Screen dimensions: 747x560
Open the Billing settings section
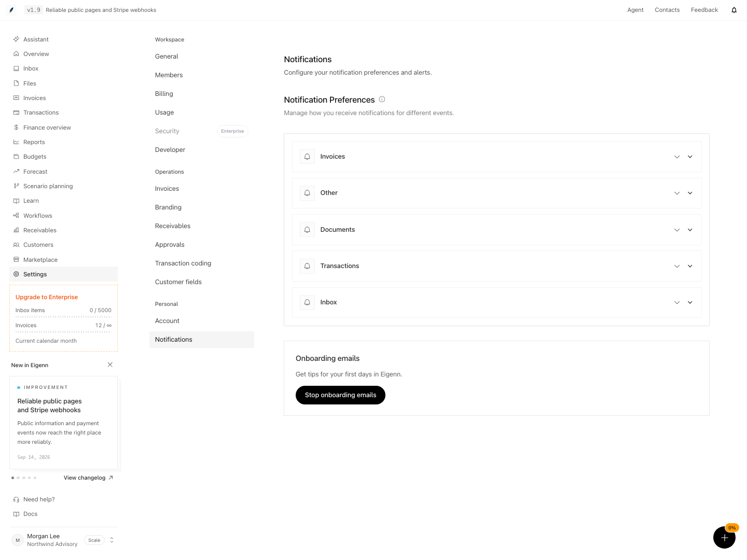(x=202, y=94)
